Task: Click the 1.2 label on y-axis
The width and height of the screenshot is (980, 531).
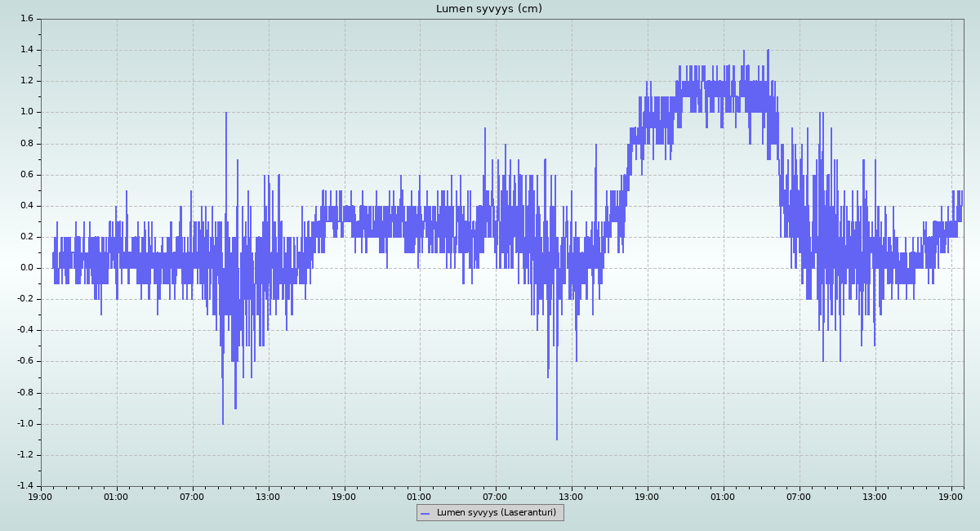Action: [x=25, y=81]
